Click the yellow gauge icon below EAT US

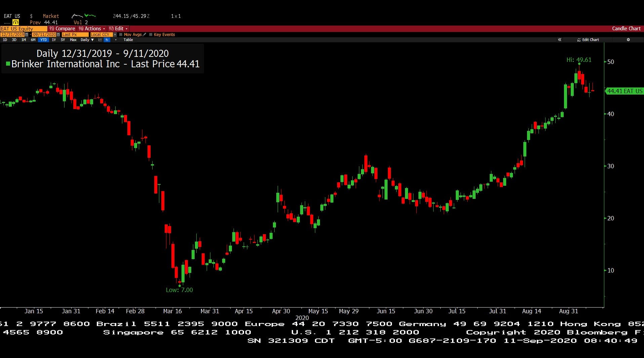(x=15, y=22)
